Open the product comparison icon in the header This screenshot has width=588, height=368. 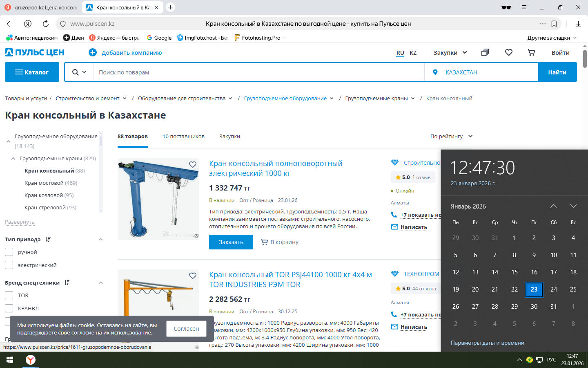485,52
